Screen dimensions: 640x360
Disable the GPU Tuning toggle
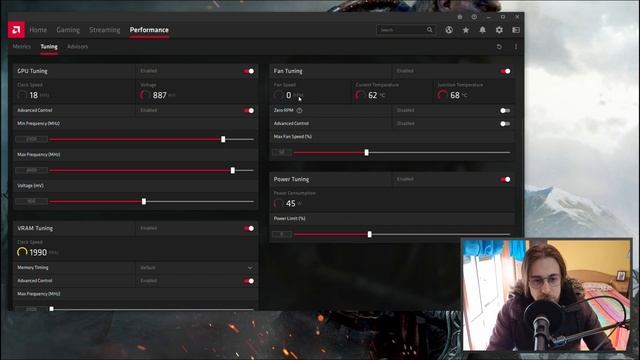pyautogui.click(x=249, y=71)
